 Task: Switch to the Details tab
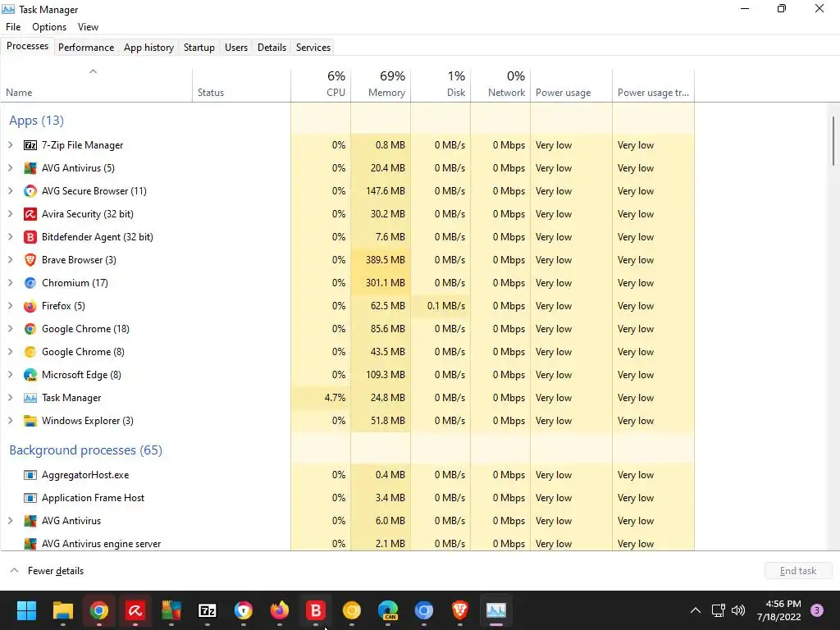[272, 47]
